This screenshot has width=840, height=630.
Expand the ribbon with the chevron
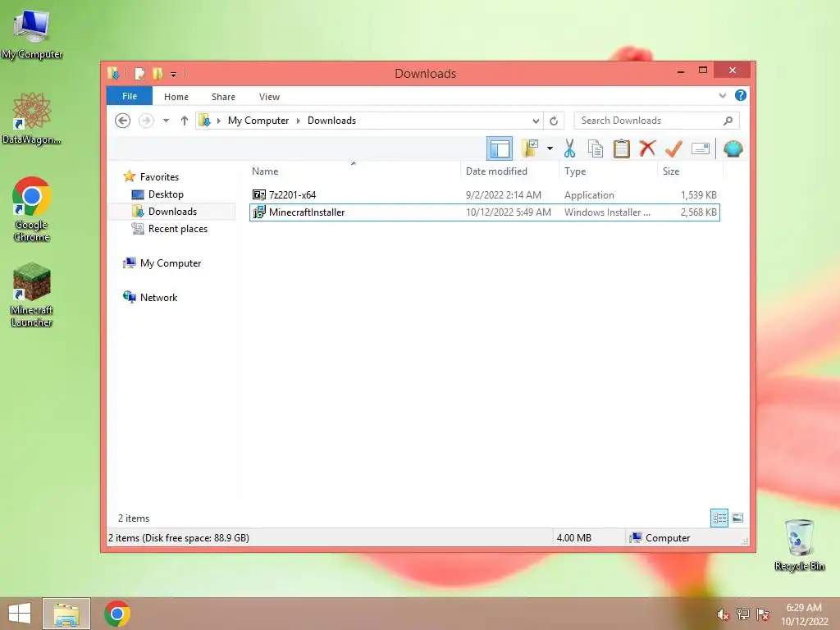pyautogui.click(x=722, y=96)
